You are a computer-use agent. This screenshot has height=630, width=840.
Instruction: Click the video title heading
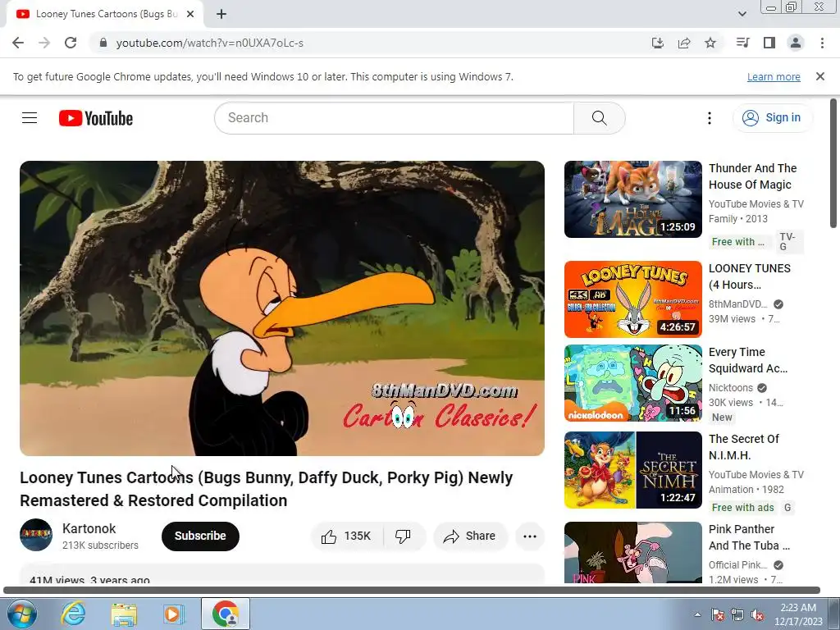[267, 489]
